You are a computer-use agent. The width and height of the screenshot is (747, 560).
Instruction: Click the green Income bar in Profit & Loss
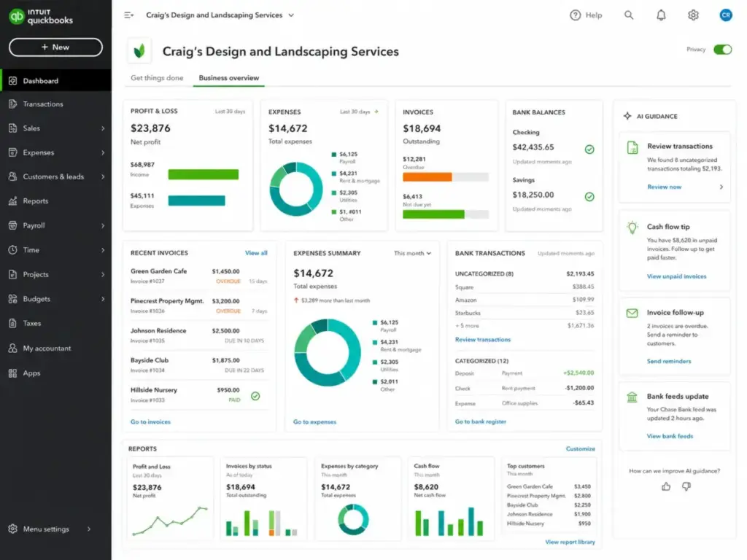204,175
